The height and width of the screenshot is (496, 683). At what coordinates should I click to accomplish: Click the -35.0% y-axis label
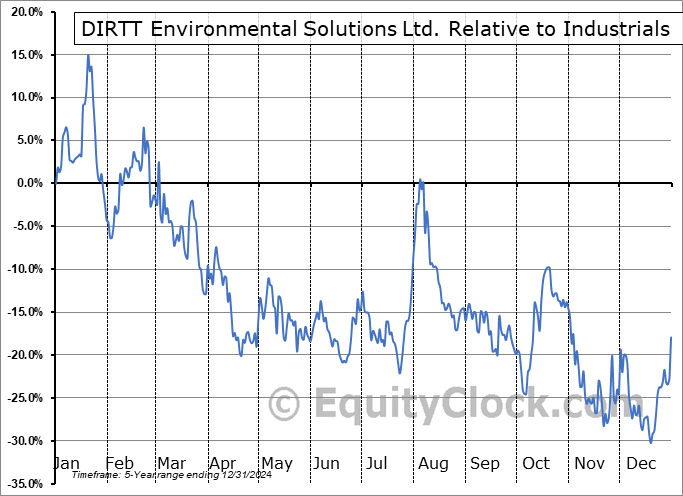[x=22, y=484]
